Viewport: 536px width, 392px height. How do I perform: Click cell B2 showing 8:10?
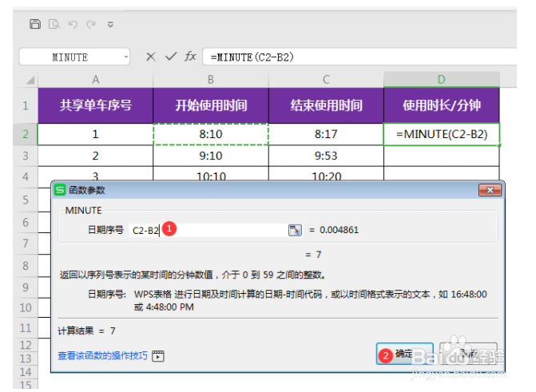point(211,134)
